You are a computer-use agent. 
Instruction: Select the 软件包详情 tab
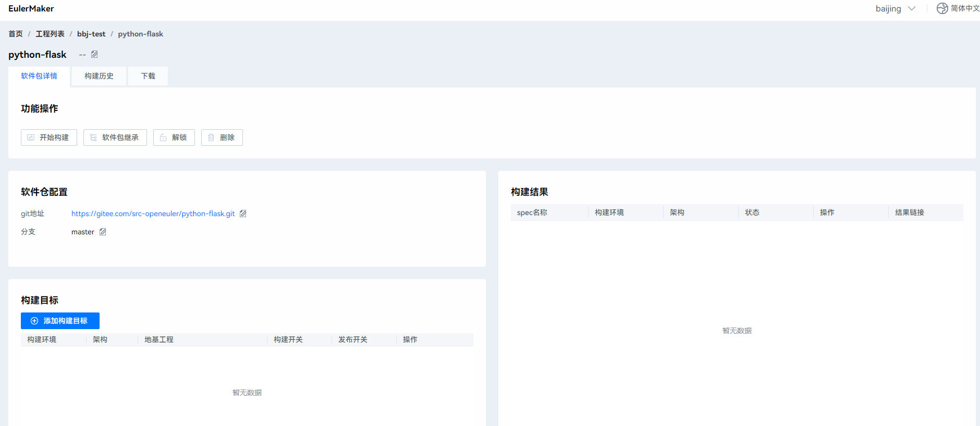coord(39,76)
